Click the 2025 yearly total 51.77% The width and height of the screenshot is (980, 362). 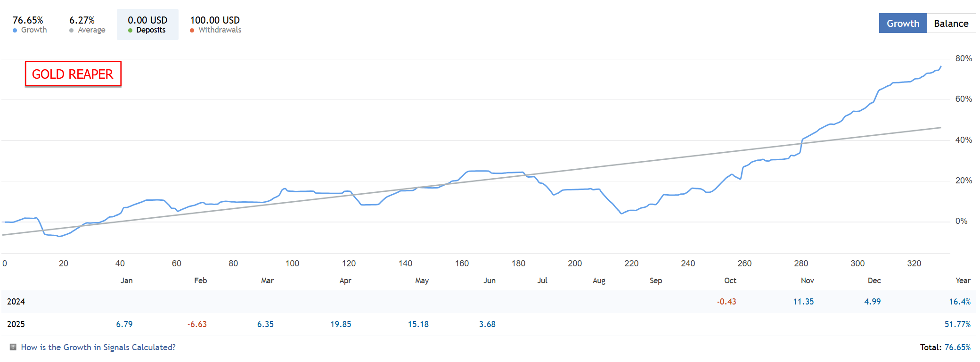[x=957, y=324]
